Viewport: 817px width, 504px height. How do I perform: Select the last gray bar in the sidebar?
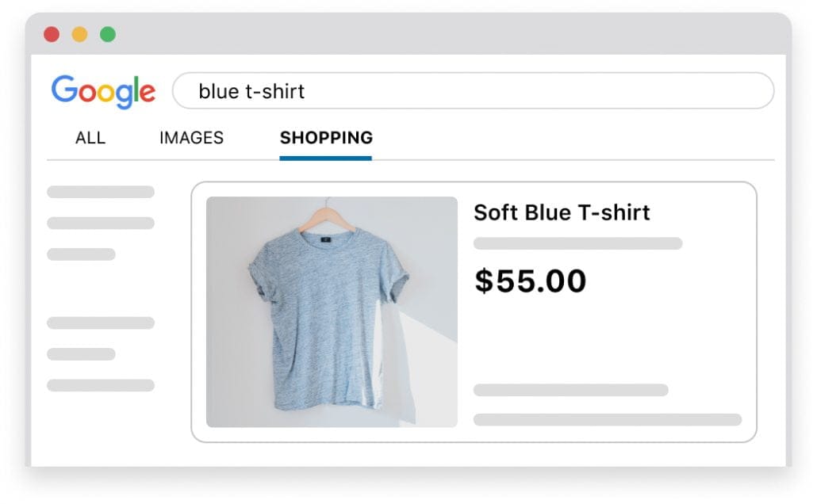[101, 385]
